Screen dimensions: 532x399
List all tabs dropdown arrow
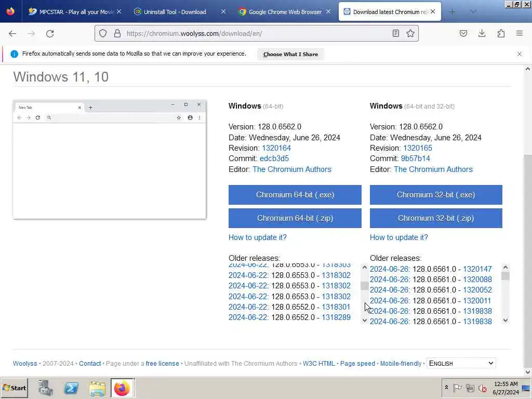coord(473,12)
